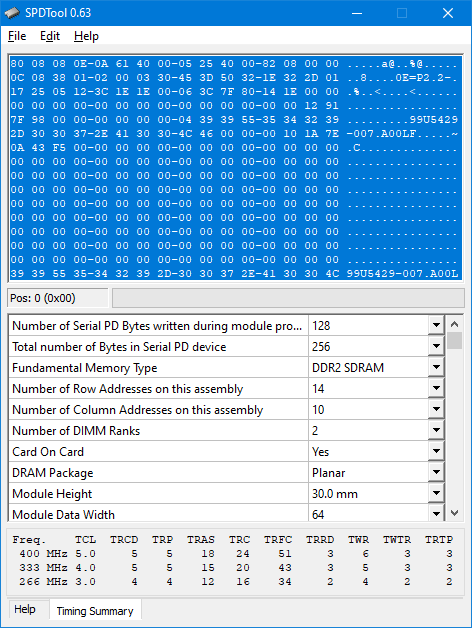Select the Module Data Width value 64
The width and height of the screenshot is (472, 628).
(x=318, y=514)
